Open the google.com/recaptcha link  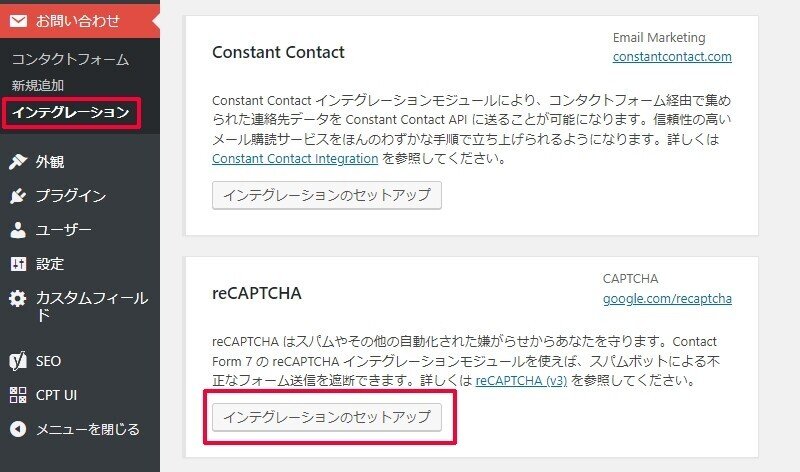pyautogui.click(x=667, y=298)
